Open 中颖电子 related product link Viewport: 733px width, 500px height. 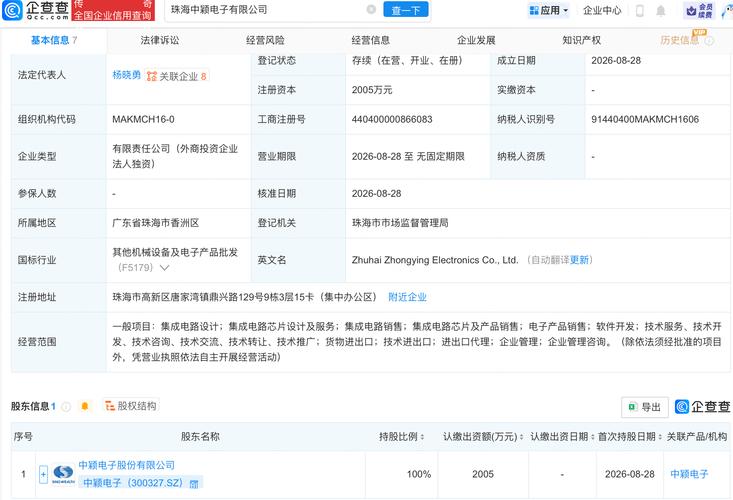689,474
